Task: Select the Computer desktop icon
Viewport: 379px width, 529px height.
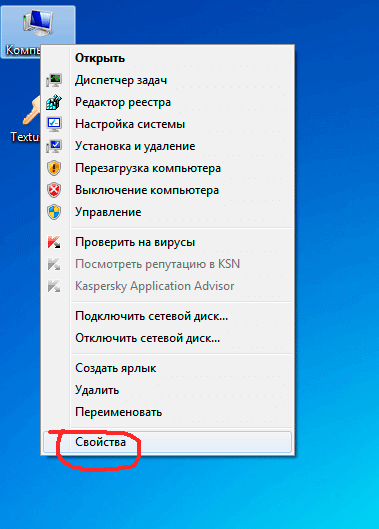Action: pos(38,31)
